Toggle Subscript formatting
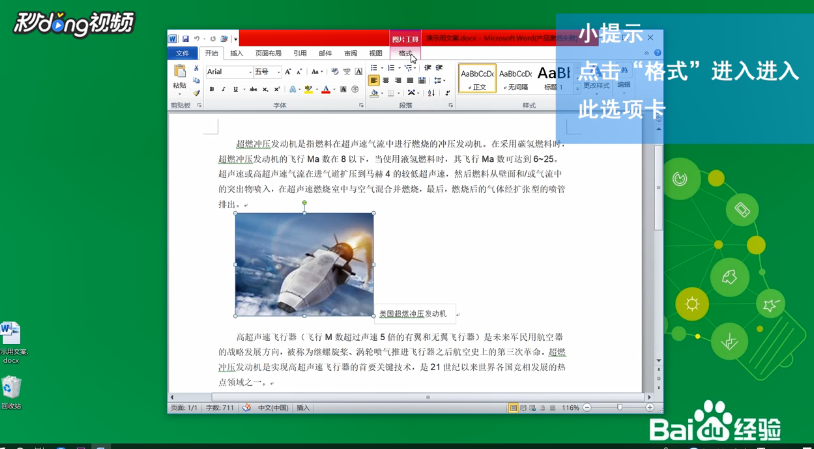 (x=265, y=89)
